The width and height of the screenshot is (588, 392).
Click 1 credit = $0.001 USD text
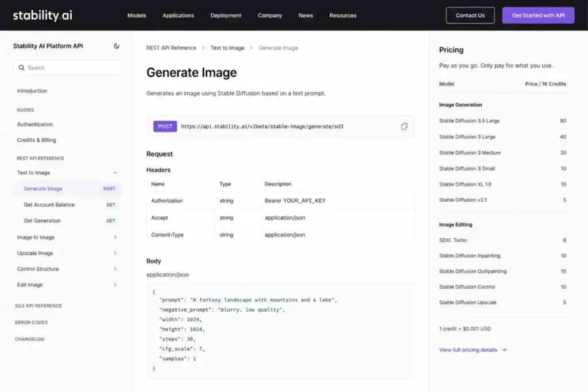tap(465, 329)
